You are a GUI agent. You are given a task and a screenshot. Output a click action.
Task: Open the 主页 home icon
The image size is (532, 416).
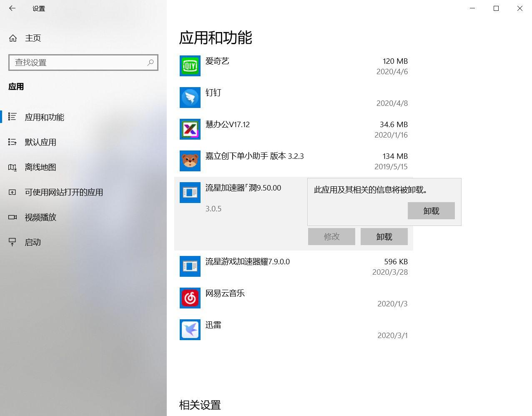13,38
